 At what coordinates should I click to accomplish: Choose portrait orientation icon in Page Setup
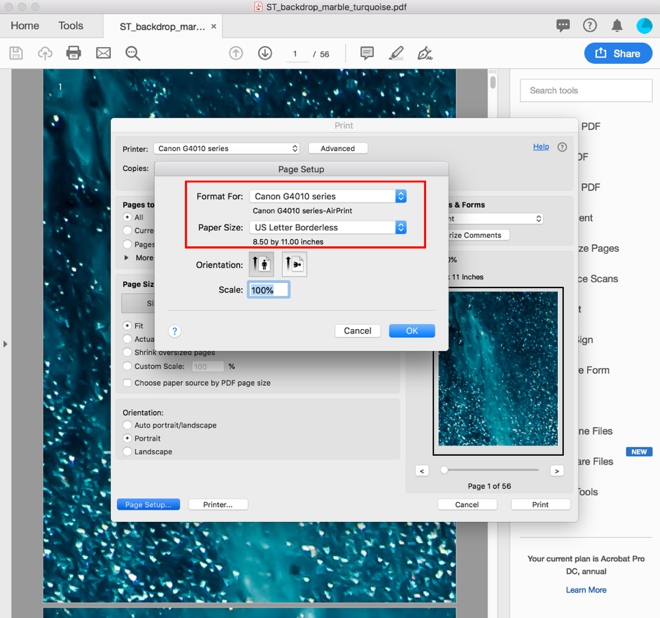click(x=261, y=264)
